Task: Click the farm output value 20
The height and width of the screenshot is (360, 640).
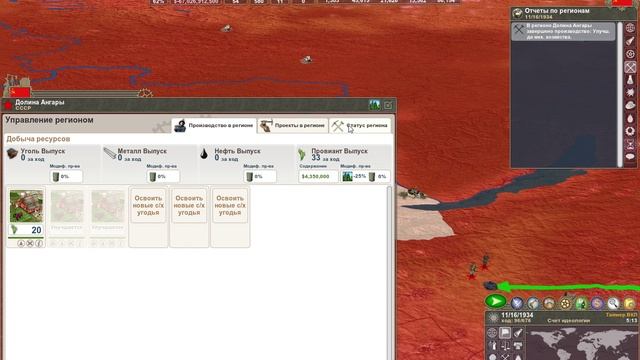Action: tap(26, 230)
